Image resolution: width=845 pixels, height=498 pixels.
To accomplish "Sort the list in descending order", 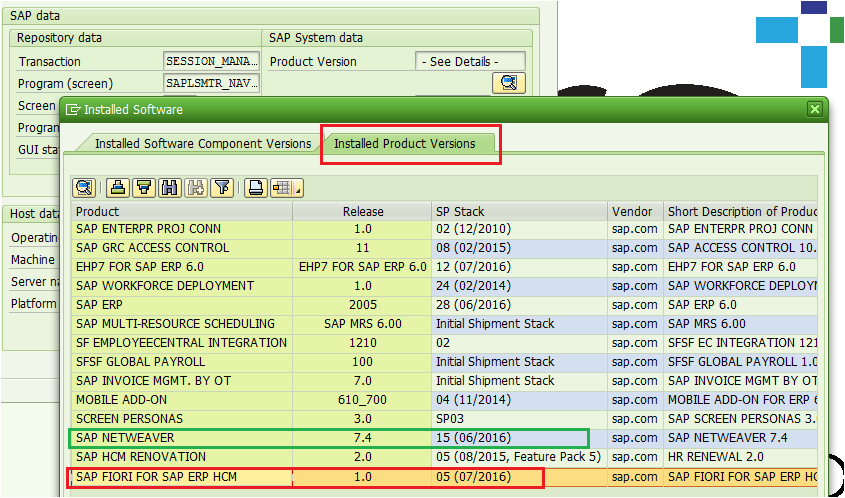I will 144,188.
